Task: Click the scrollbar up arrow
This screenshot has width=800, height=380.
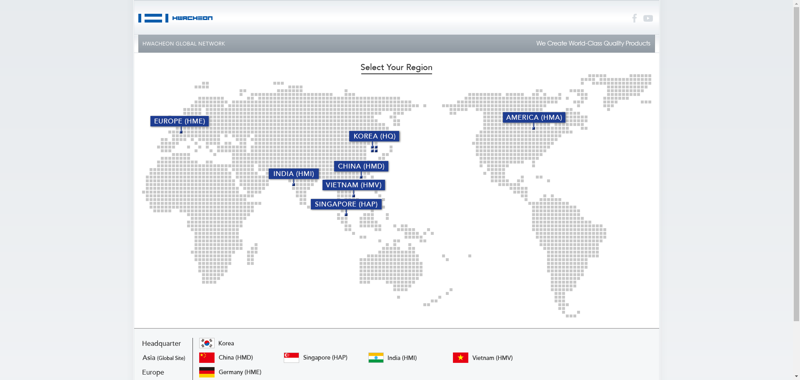Action: coord(796,3)
